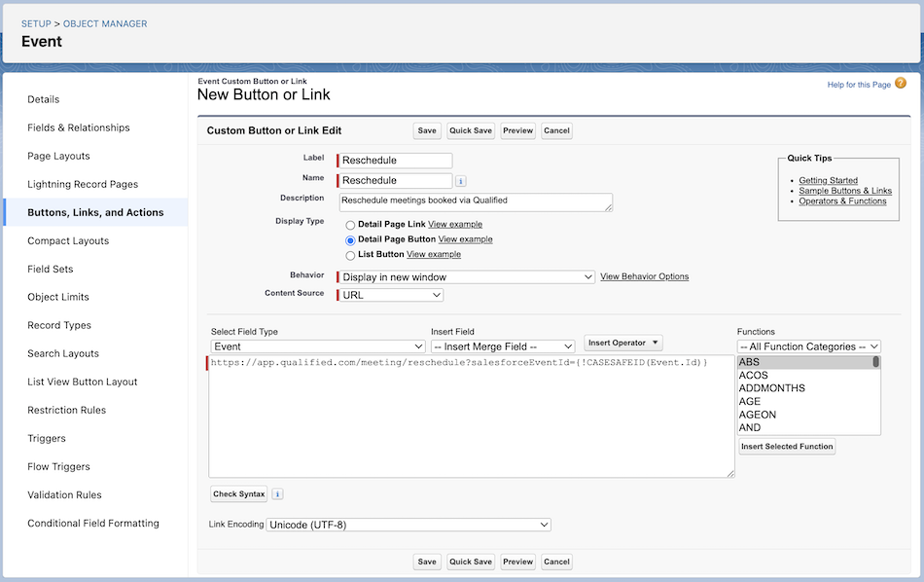Open Record Types in the sidebar
The height and width of the screenshot is (582, 924).
tap(59, 325)
